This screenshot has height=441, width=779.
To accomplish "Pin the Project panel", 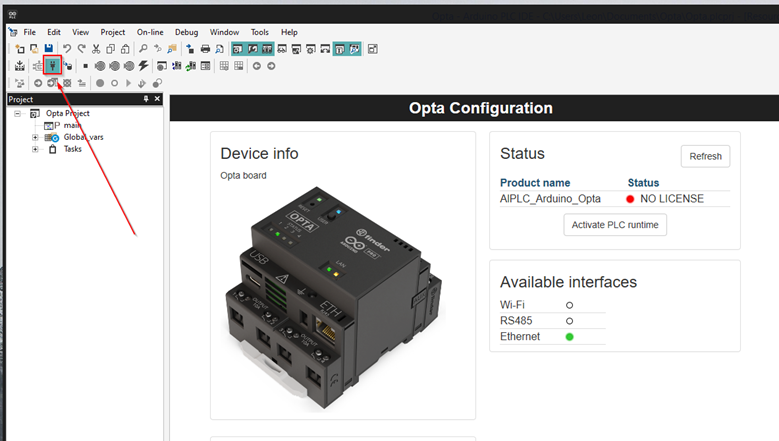I will 146,99.
